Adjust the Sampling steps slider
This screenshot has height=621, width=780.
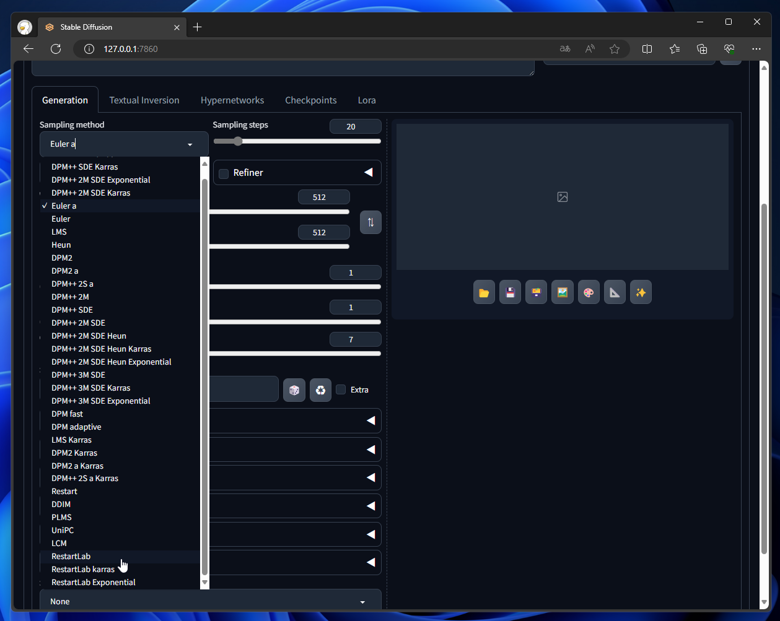pos(297,141)
